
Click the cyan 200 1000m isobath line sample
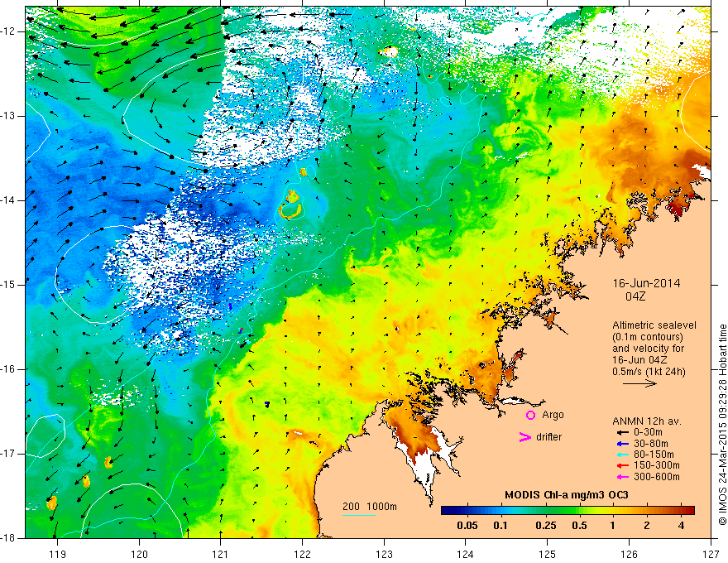(x=359, y=515)
